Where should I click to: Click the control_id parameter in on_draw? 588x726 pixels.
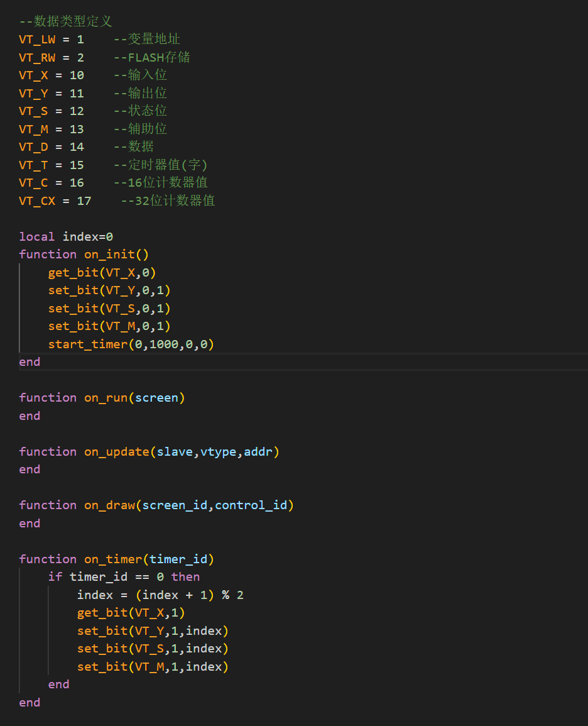(251, 505)
